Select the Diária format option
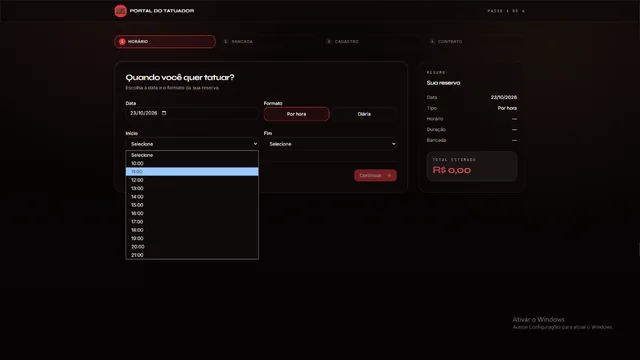Screen dimensions: 640x360 pos(364,114)
